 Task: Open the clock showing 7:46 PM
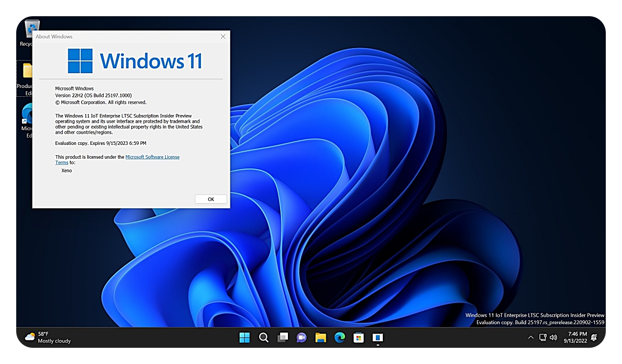tap(575, 337)
